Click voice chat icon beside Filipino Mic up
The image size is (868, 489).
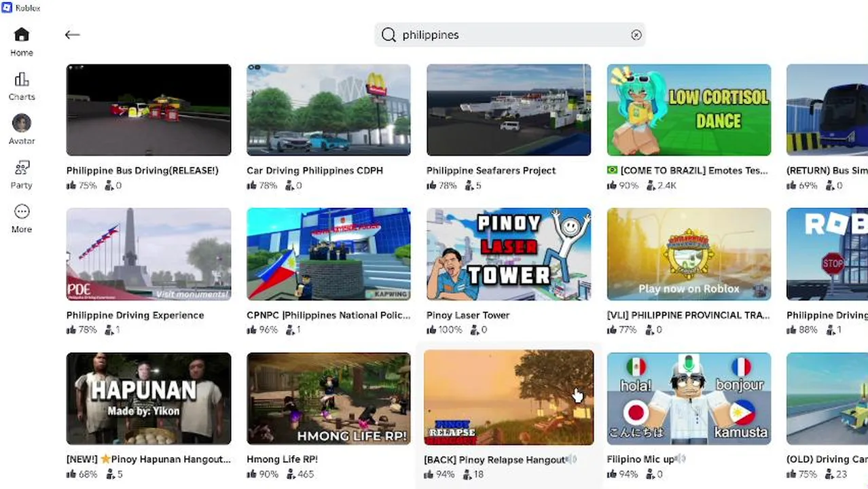681,459
